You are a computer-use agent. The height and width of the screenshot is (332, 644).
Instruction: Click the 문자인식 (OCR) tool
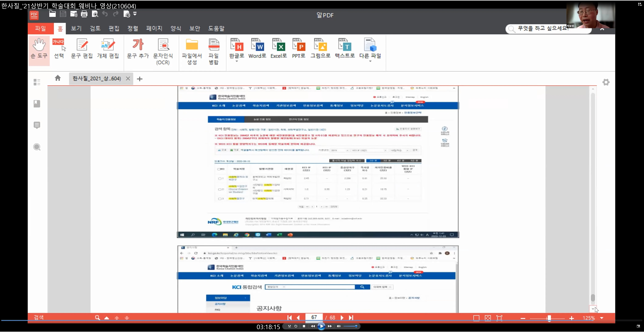coord(163,52)
